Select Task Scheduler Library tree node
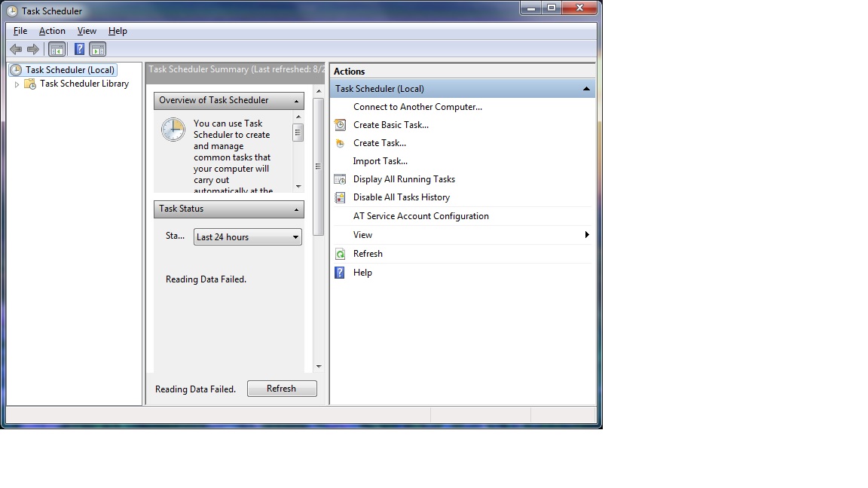The image size is (868, 488). click(x=84, y=84)
